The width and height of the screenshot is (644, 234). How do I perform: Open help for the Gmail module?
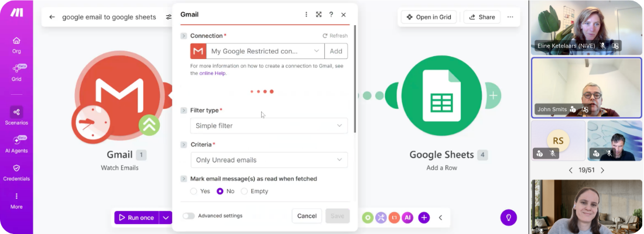331,15
